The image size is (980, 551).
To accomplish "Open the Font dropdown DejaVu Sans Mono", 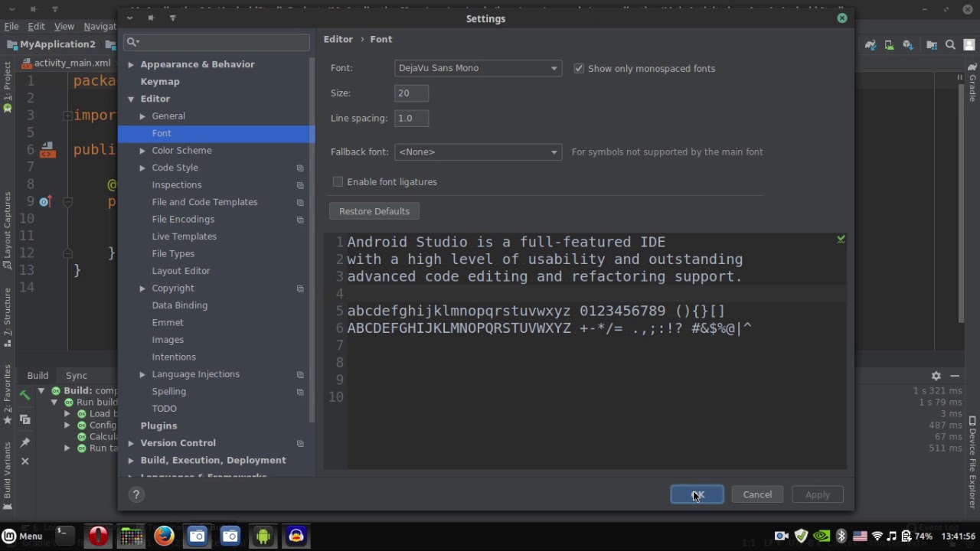I will (x=479, y=68).
